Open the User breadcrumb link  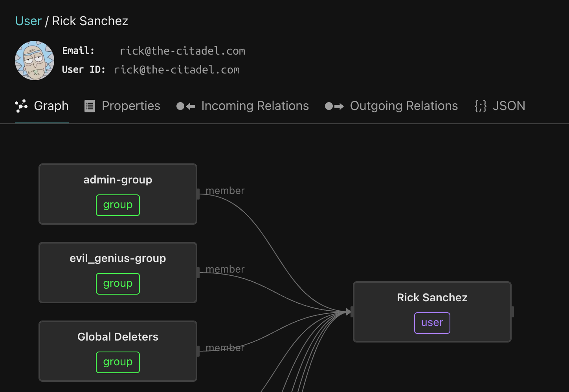pos(28,21)
